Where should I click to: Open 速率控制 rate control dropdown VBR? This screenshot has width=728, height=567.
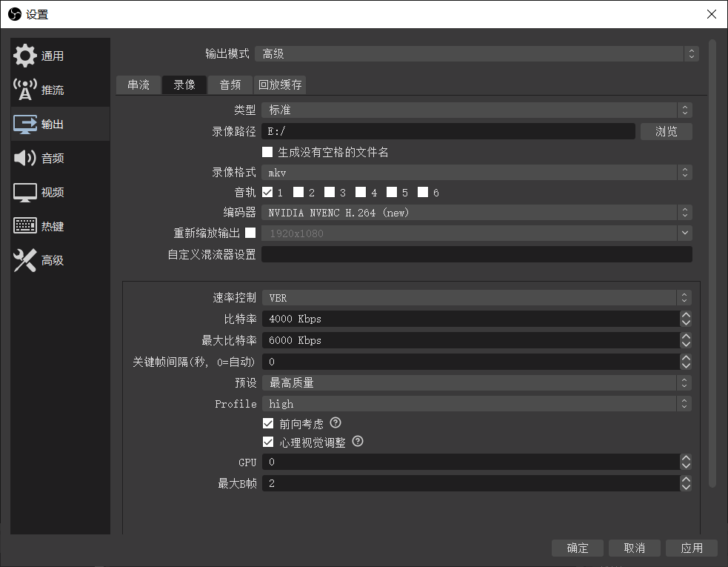click(x=477, y=298)
